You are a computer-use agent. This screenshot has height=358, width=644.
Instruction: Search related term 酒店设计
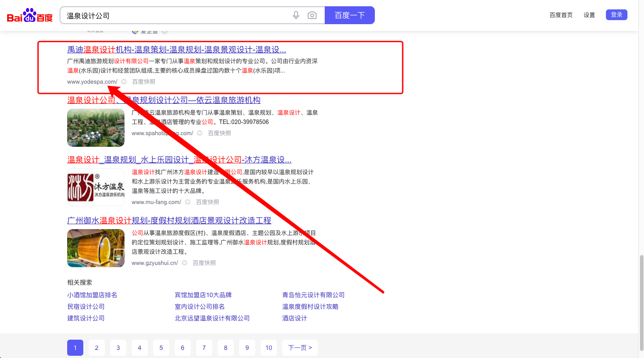pos(295,318)
